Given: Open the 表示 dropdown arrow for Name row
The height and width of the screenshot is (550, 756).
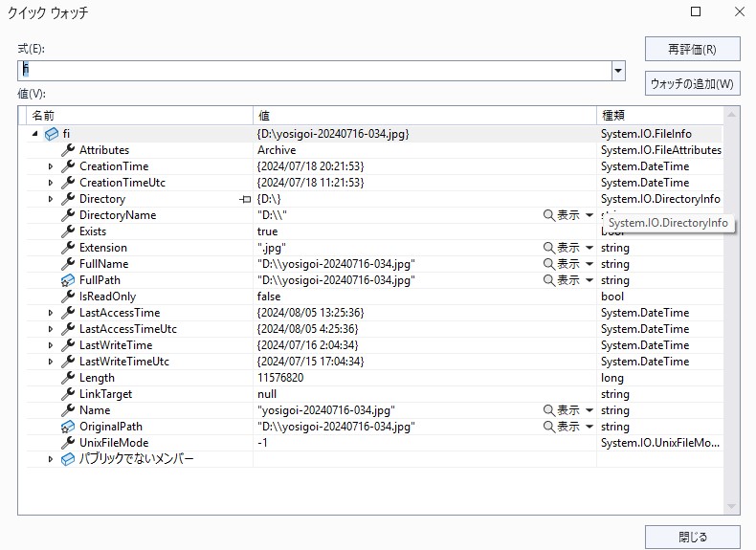Looking at the screenshot, I should coord(589,410).
